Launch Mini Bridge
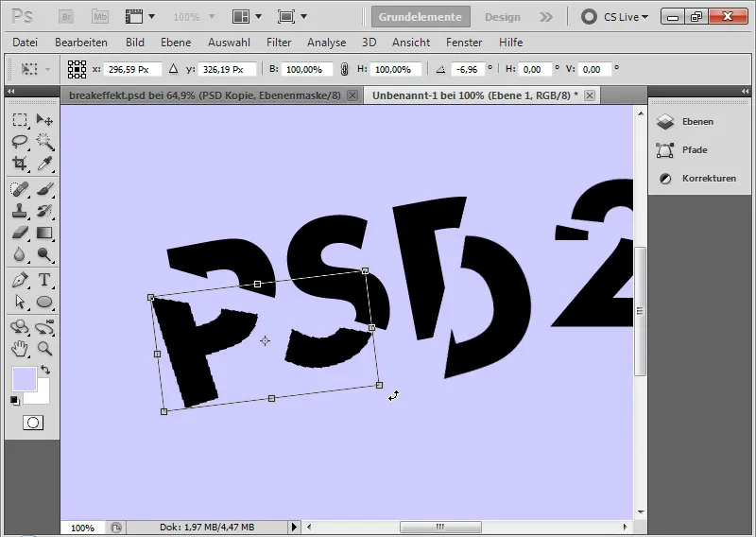 (x=100, y=17)
